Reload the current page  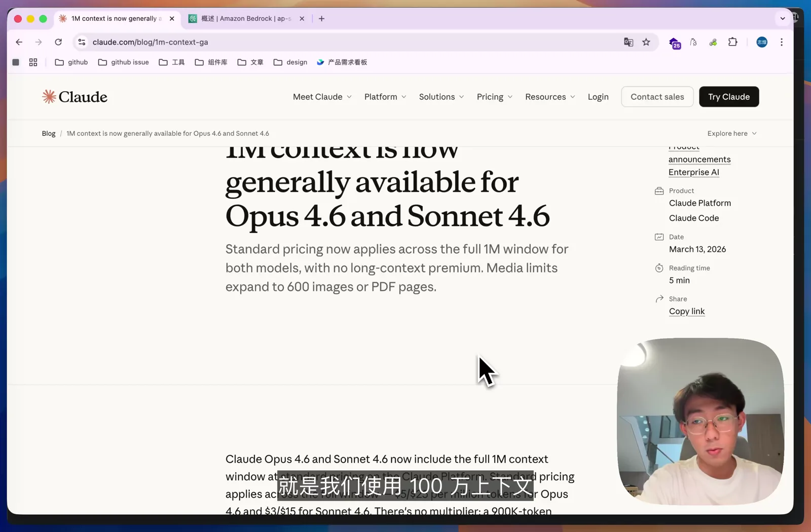tap(58, 42)
